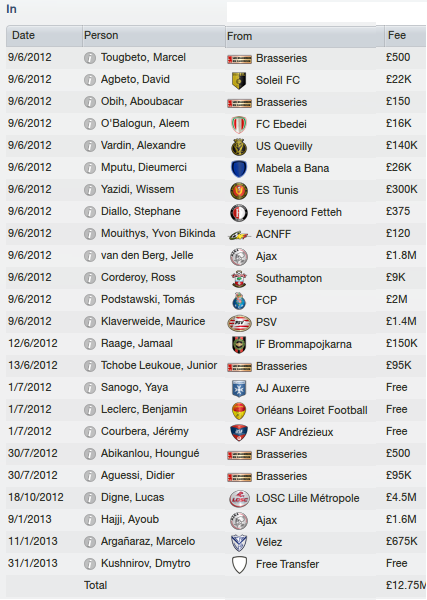Click the Sanogo, Yaya transfer row name
This screenshot has width=427, height=600.
[x=134, y=387]
